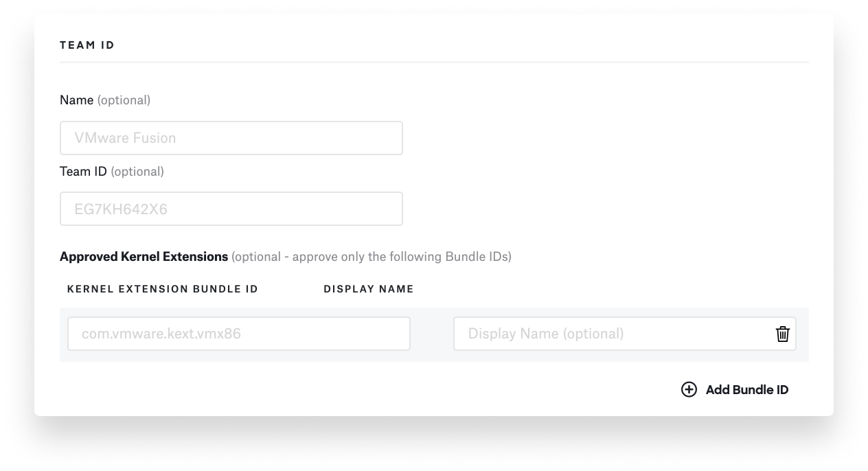Select the com.vmware.kext.vmx86 bundle ID input
Screen dimensions: 868x471
pos(238,334)
